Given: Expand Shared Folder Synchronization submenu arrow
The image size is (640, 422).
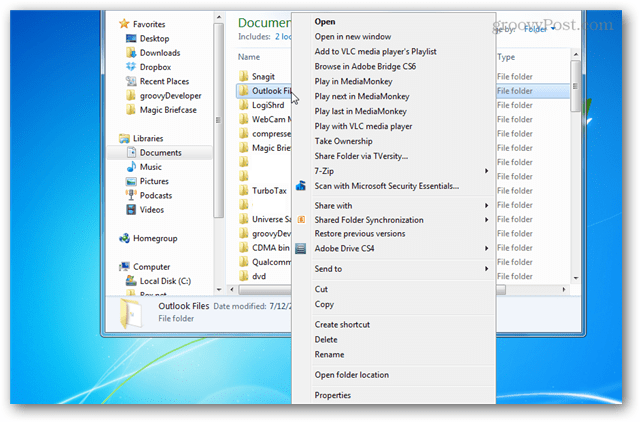Looking at the screenshot, I should click(x=486, y=220).
